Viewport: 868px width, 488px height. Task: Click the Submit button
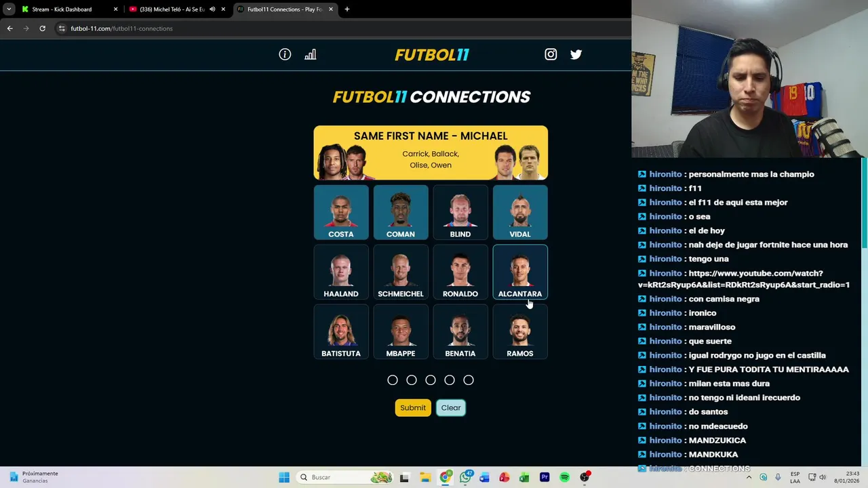413,407
